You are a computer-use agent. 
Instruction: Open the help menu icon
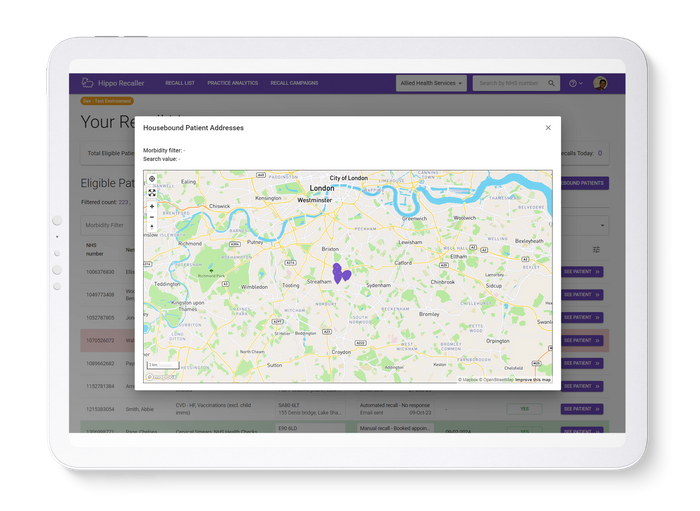(575, 83)
